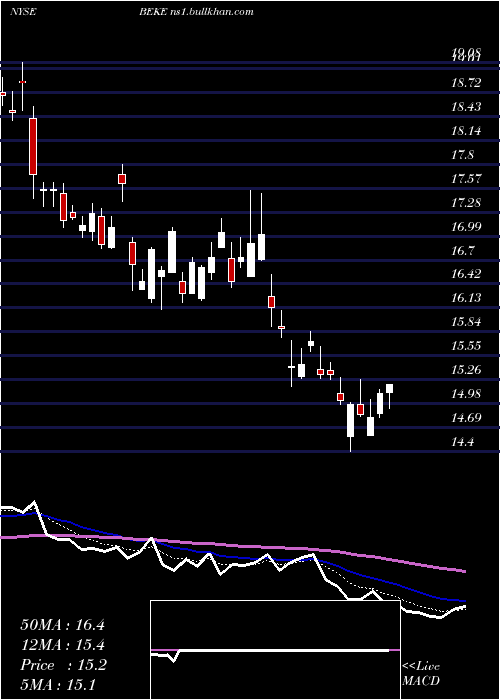Click the 14.4 price axis label

pos(462,442)
